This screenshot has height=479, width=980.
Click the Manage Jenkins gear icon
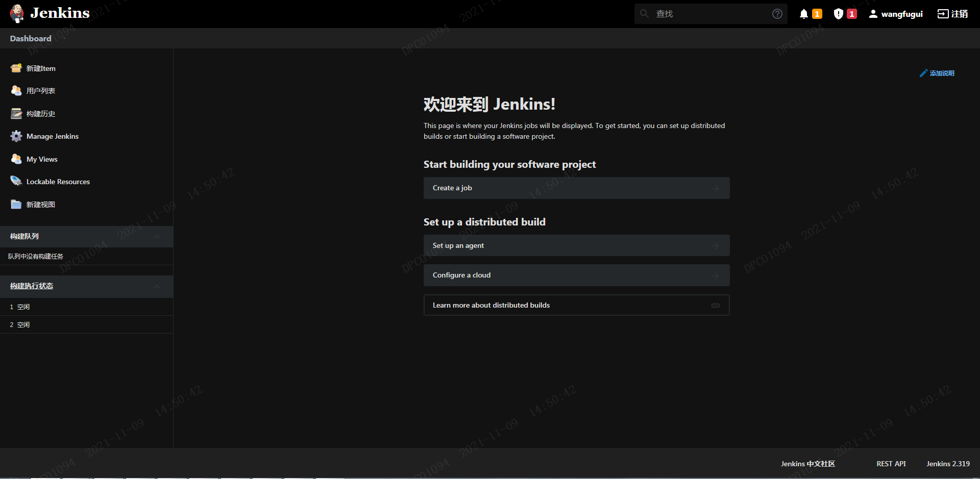16,136
